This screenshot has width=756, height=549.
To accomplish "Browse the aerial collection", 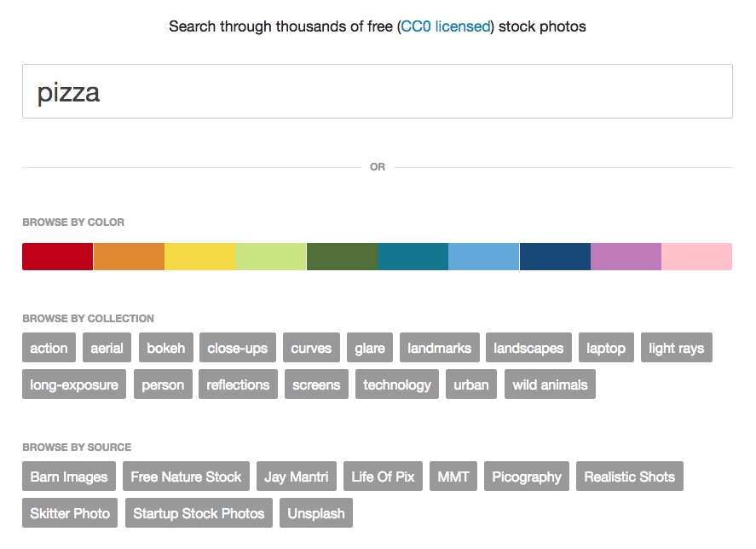I will pos(107,347).
